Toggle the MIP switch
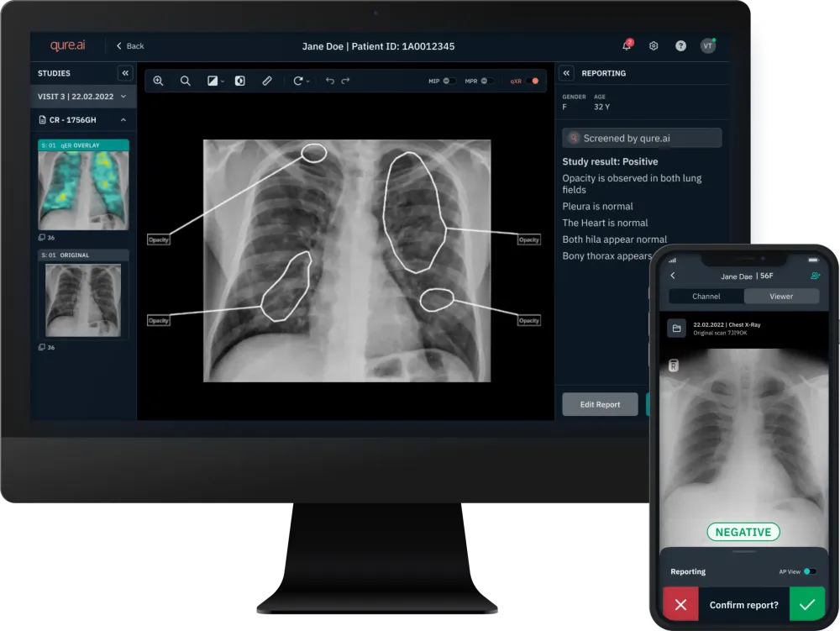 click(449, 82)
